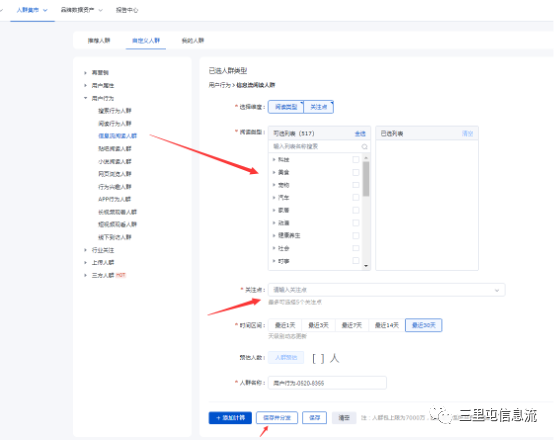
Task: Tick the checkbox for 美食 category
Action: point(356,172)
